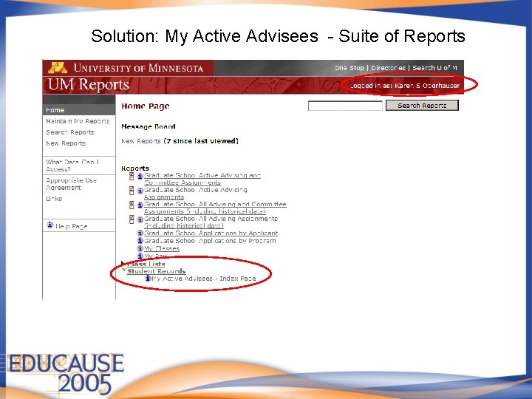
Task: Open Search Reports in the sidebar
Action: coord(70,132)
